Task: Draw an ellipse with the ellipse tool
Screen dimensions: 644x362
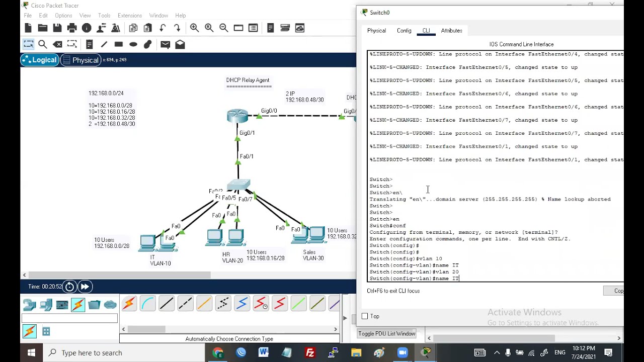Action: click(133, 45)
